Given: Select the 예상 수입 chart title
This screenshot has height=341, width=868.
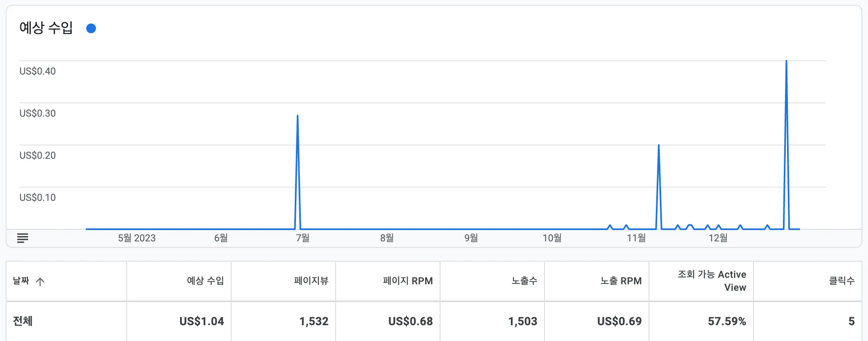Looking at the screenshot, I should click(47, 28).
